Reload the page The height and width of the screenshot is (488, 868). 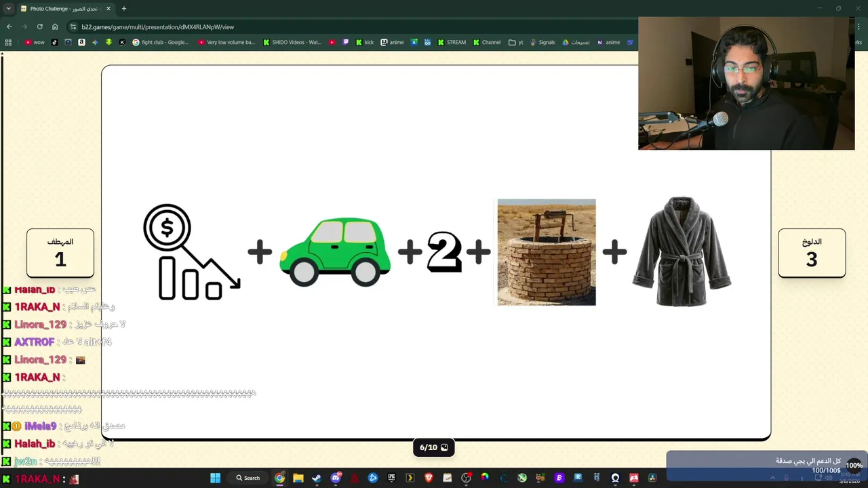(39, 26)
